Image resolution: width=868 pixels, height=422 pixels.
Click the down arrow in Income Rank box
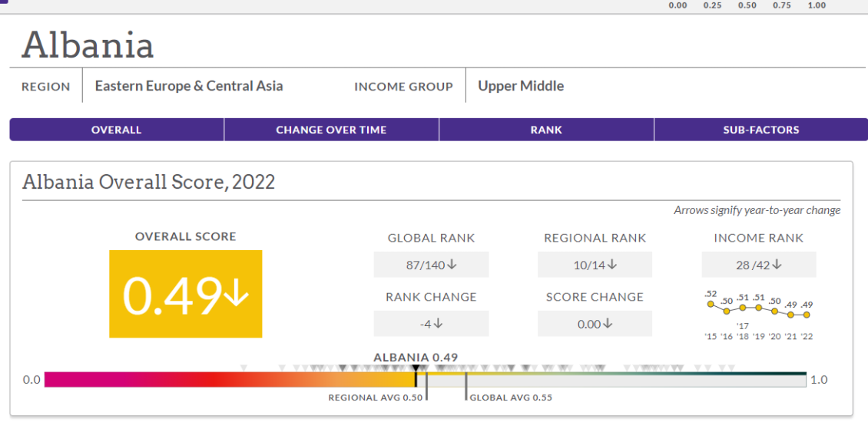pos(777,265)
